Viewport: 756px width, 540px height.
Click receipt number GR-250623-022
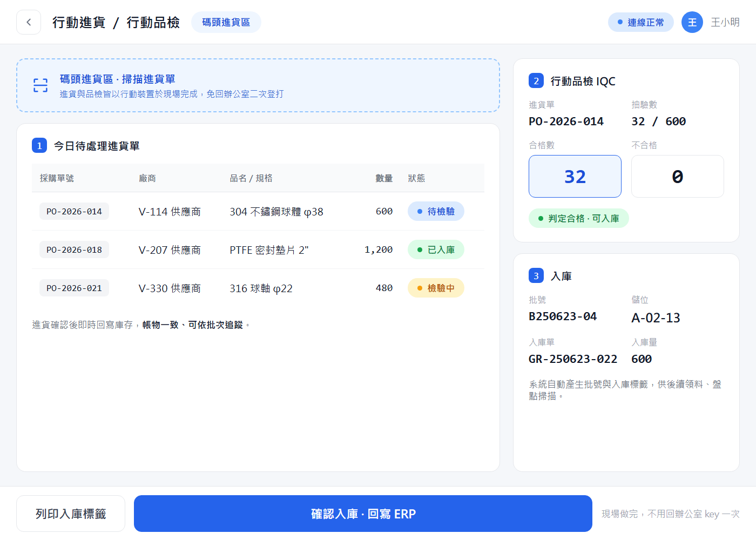pyautogui.click(x=573, y=359)
